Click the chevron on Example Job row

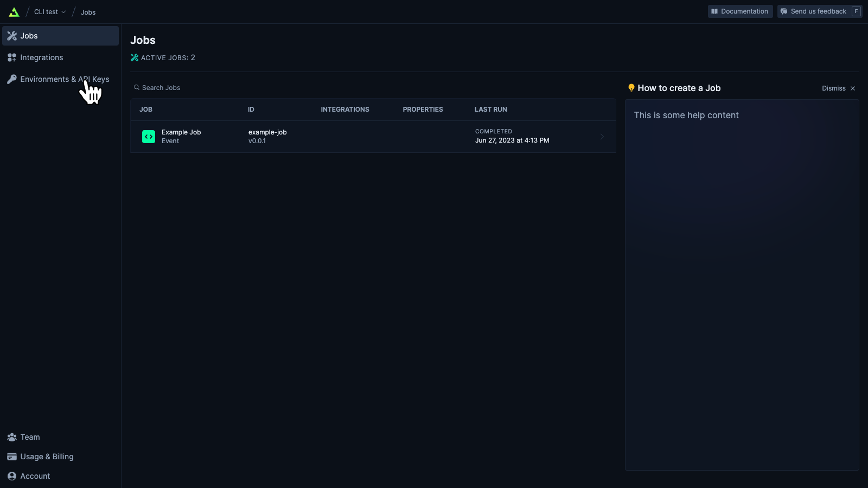(602, 137)
